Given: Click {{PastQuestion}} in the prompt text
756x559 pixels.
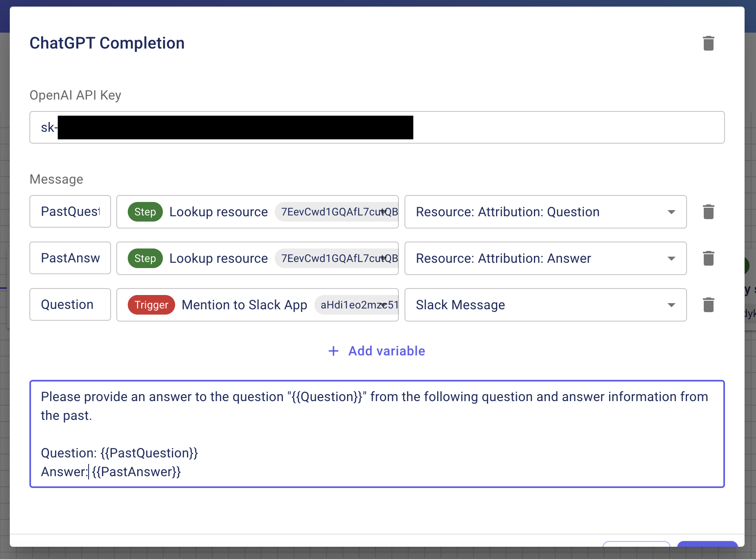Looking at the screenshot, I should tap(149, 453).
